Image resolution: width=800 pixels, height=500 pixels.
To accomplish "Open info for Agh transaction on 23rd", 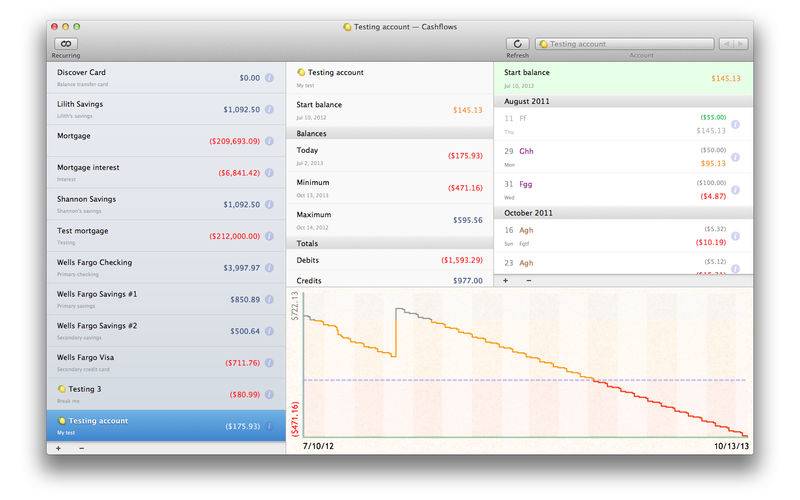I will [735, 268].
